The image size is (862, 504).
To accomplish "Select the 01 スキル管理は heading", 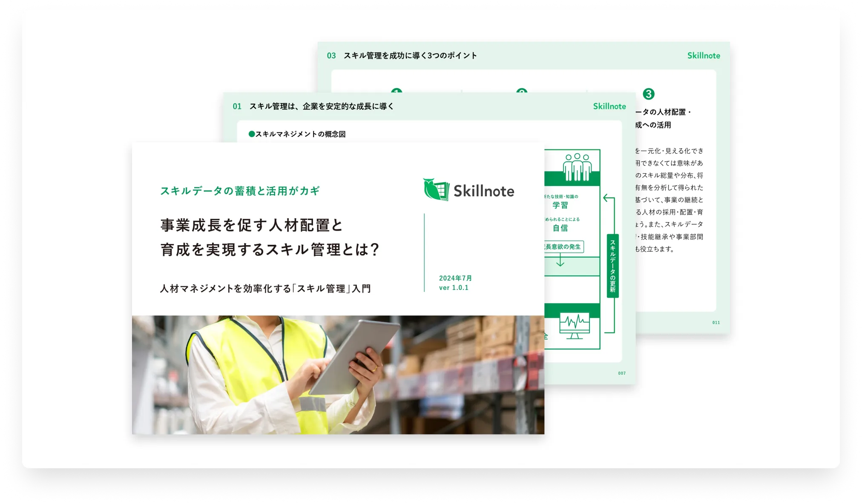I will pyautogui.click(x=313, y=106).
